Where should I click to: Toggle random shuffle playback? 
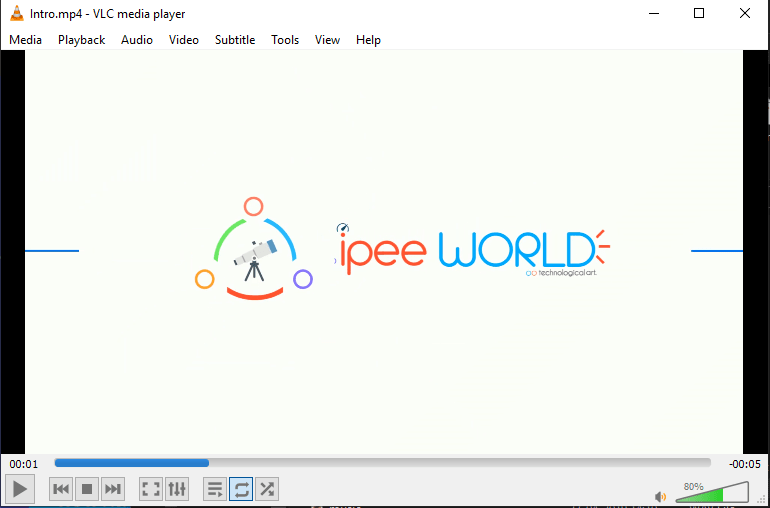click(267, 489)
